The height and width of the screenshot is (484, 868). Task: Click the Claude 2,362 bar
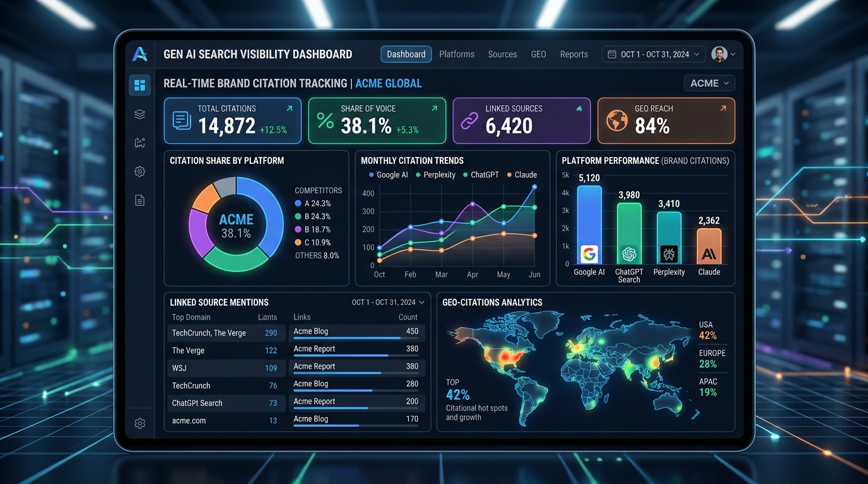708,246
